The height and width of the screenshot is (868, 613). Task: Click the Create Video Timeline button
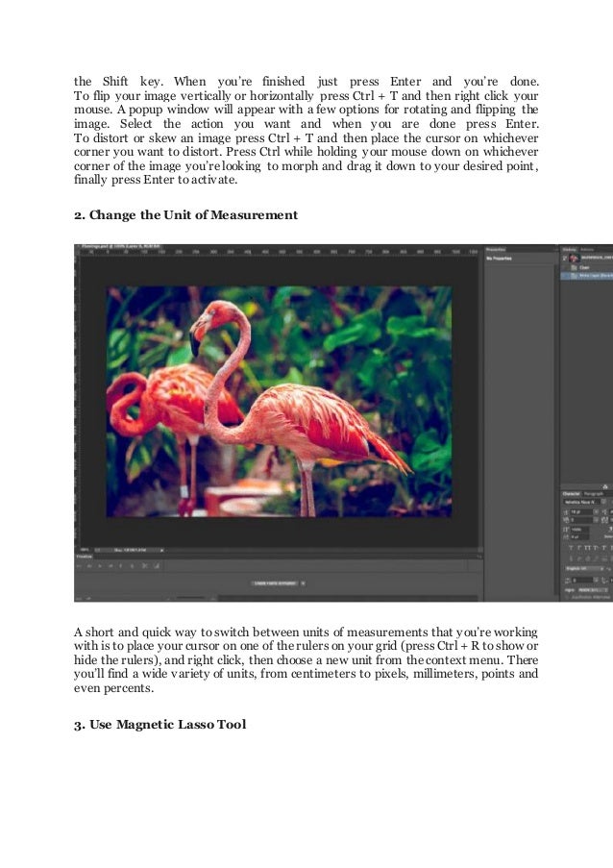tap(276, 583)
